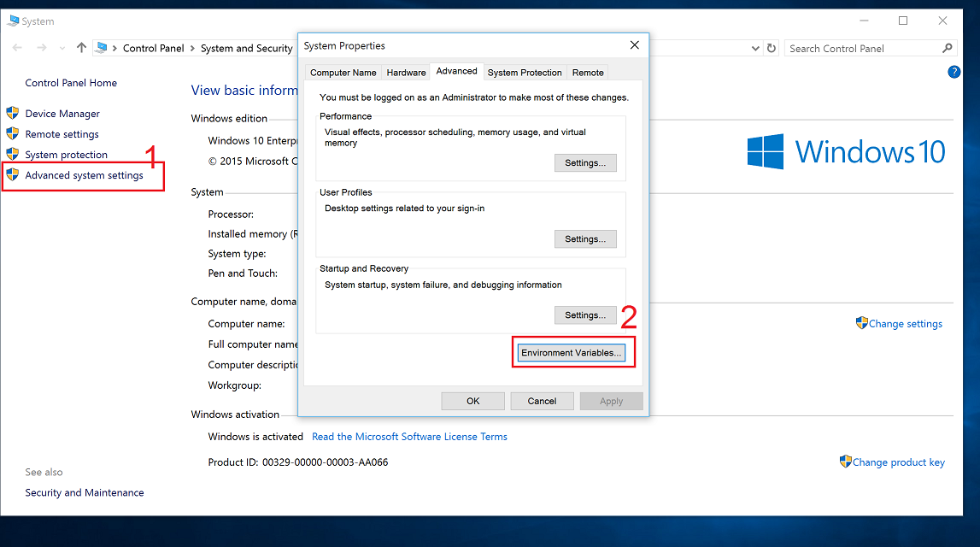Open Security and Maintenance link
Image resolution: width=980 pixels, height=547 pixels.
[85, 492]
